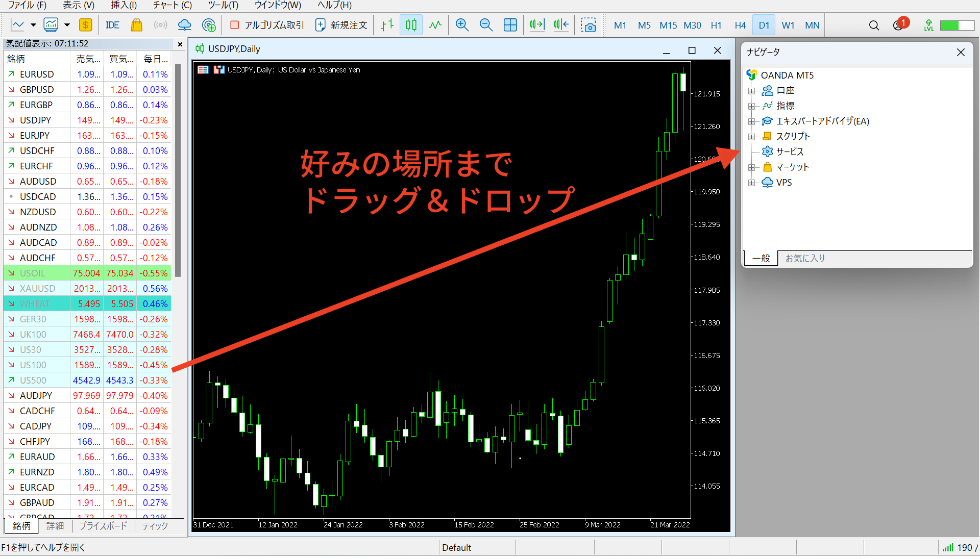Viewport: 980px width, 559px height.
Task: Toggle chart auto-scroll icon
Action: click(537, 25)
